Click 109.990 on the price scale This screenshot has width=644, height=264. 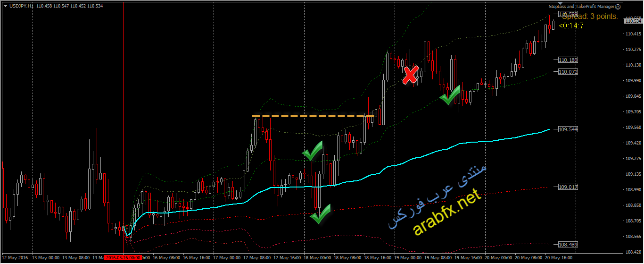click(633, 81)
